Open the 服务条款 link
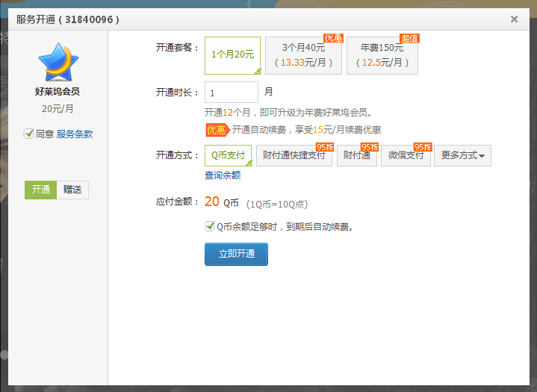537x392 pixels. tap(75, 134)
